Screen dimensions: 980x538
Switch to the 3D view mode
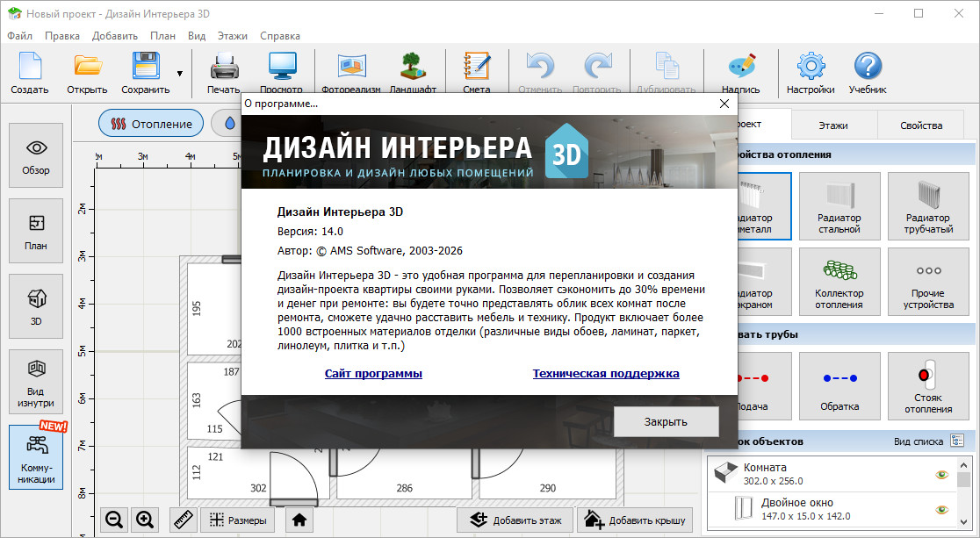36,305
